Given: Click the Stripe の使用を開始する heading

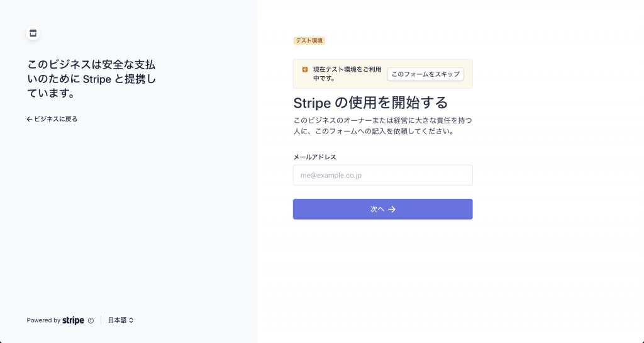Looking at the screenshot, I should click(x=370, y=103).
